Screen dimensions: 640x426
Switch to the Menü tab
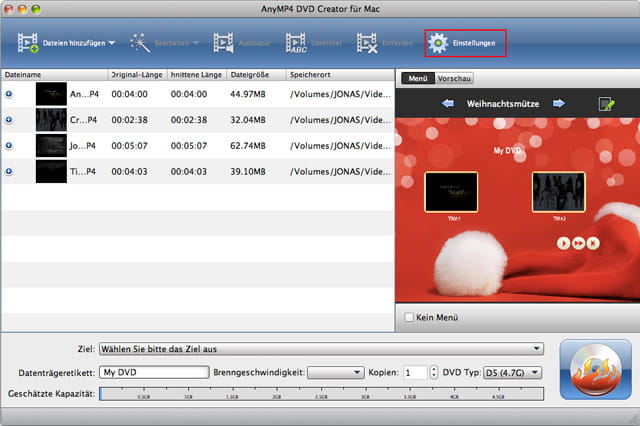pyautogui.click(x=418, y=78)
